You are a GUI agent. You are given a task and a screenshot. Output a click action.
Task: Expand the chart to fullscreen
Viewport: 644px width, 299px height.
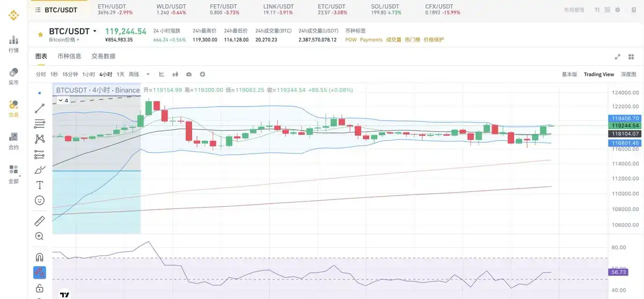(x=618, y=57)
